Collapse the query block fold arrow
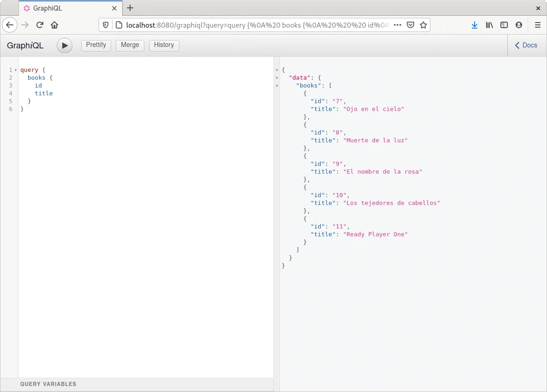Image resolution: width=547 pixels, height=392 pixels. (16, 70)
